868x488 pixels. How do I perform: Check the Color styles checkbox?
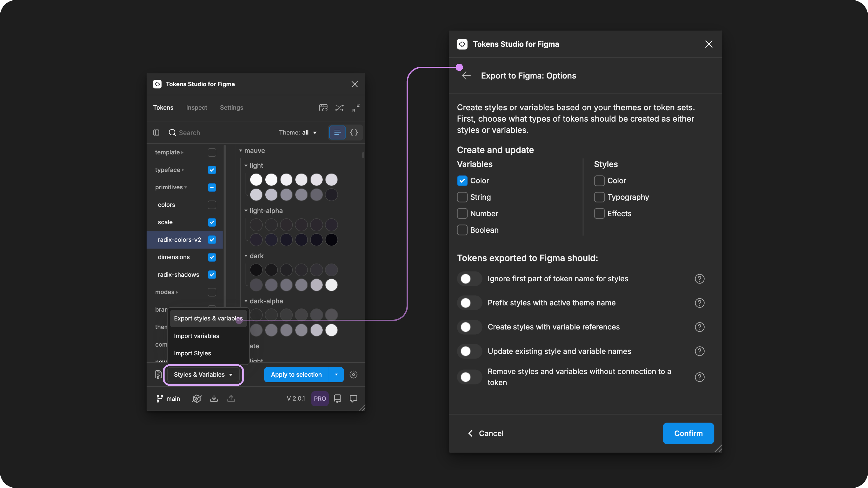[599, 181]
